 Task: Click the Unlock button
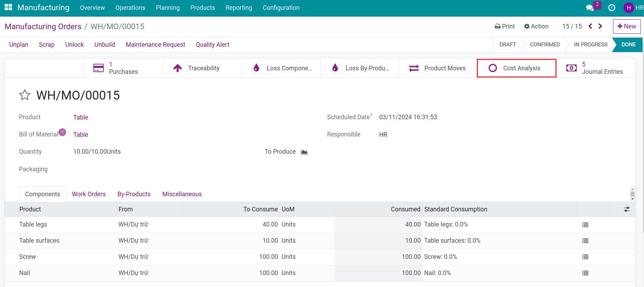[74, 45]
